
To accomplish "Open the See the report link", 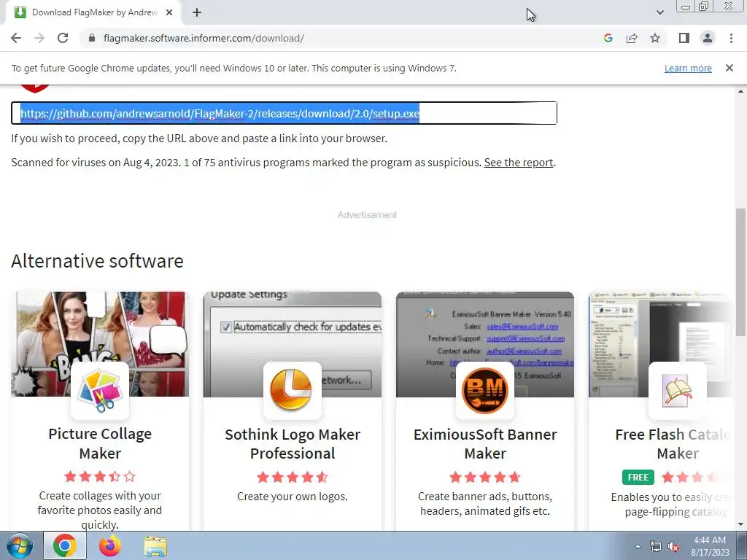I will click(x=519, y=163).
